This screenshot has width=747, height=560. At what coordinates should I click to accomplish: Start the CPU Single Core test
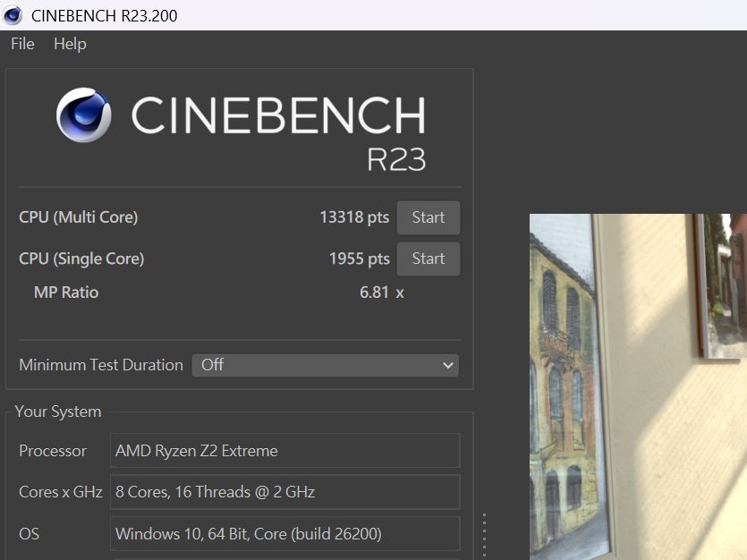[x=428, y=259]
